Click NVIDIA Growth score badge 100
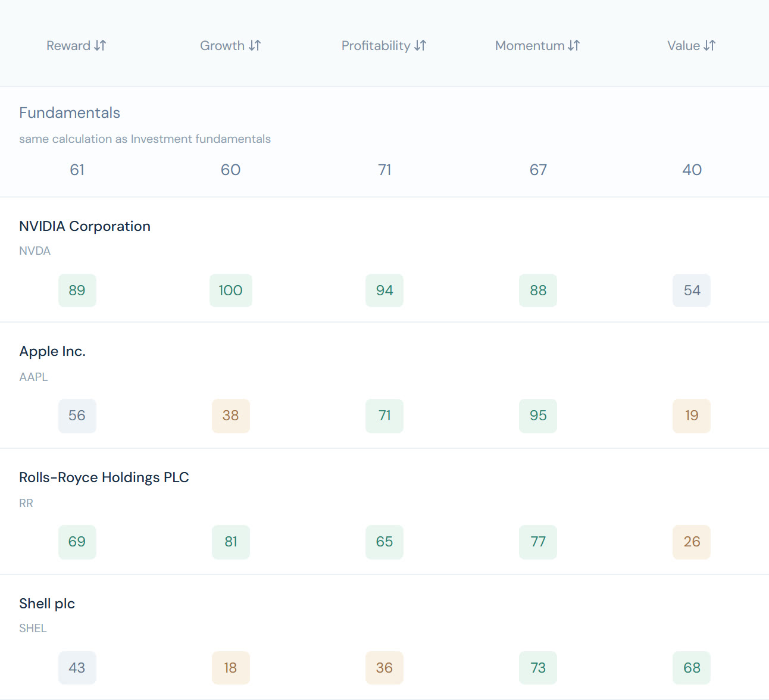769x700 pixels. click(231, 290)
